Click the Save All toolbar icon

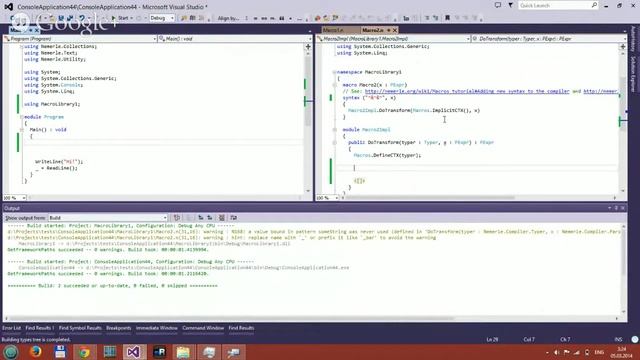70,18
